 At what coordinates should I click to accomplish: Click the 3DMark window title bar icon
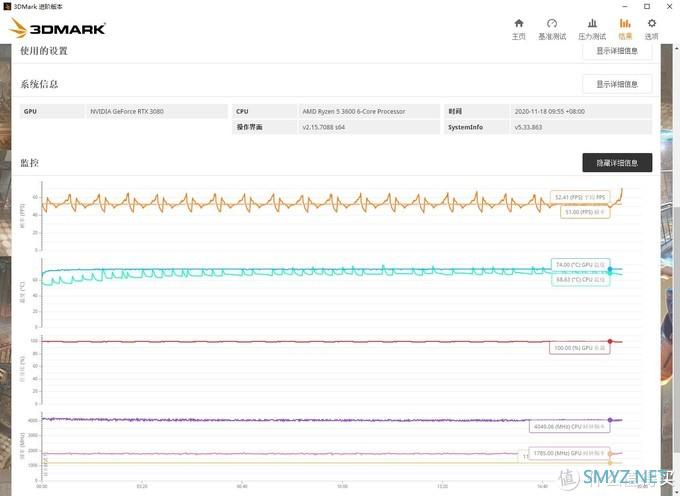7,7
